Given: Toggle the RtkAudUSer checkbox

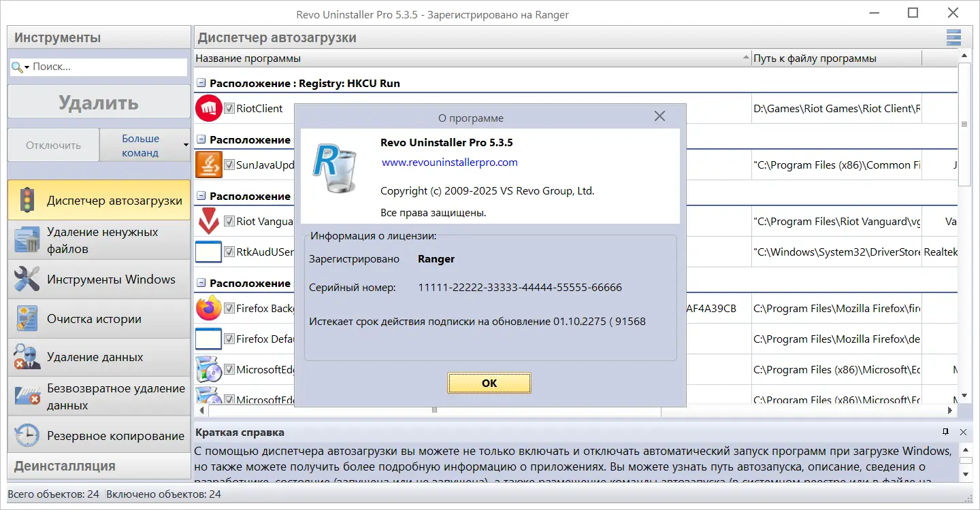Looking at the screenshot, I should click(229, 252).
